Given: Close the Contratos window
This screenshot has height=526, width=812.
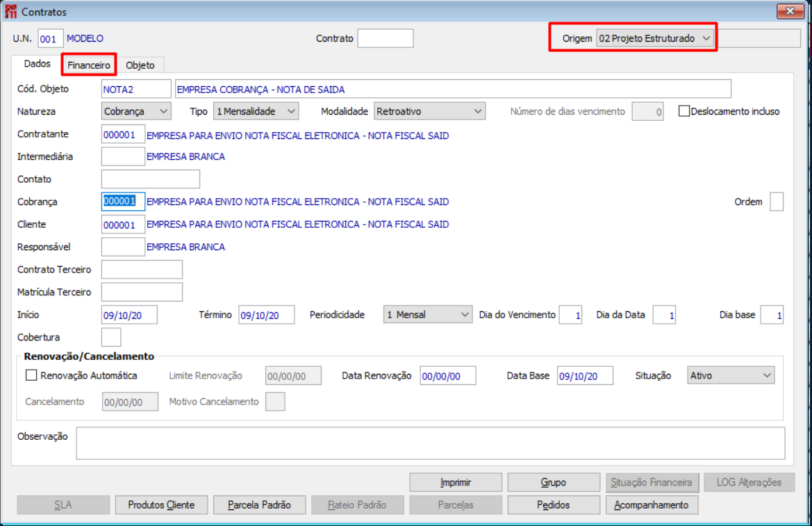Looking at the screenshot, I should point(790,11).
